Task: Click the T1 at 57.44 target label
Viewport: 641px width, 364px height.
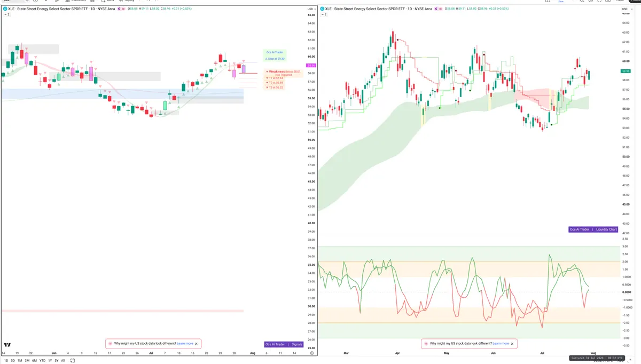Action: pos(275,78)
